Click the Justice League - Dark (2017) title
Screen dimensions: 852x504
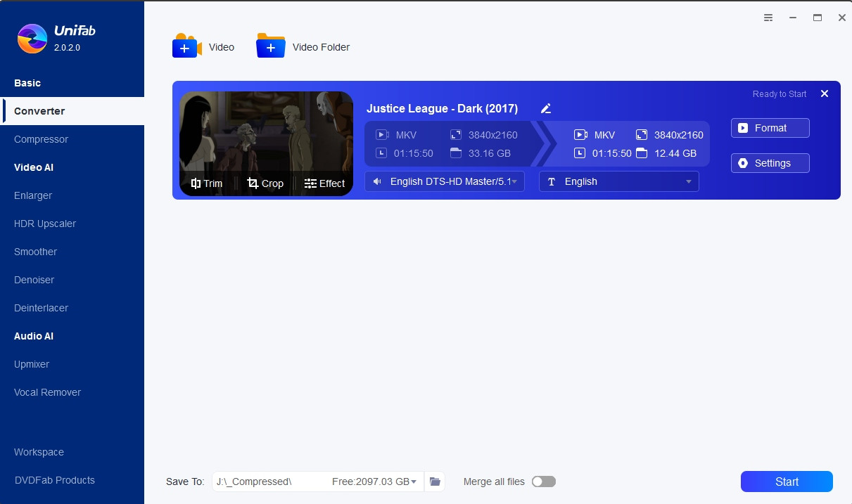(x=442, y=108)
